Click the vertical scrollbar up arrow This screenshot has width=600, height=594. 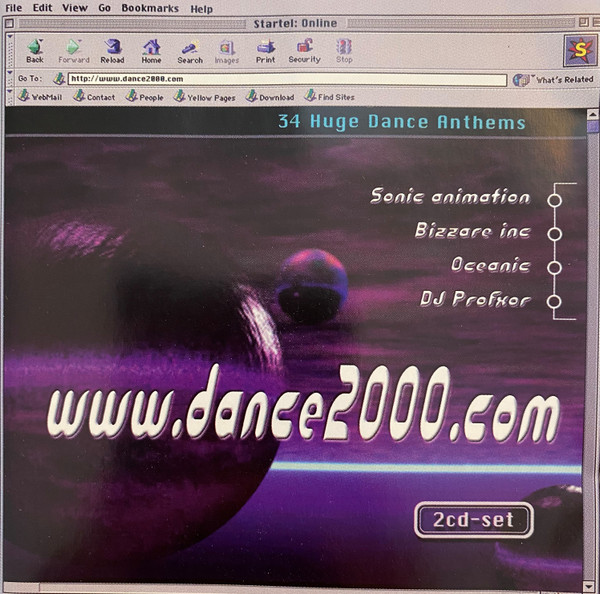(x=592, y=114)
